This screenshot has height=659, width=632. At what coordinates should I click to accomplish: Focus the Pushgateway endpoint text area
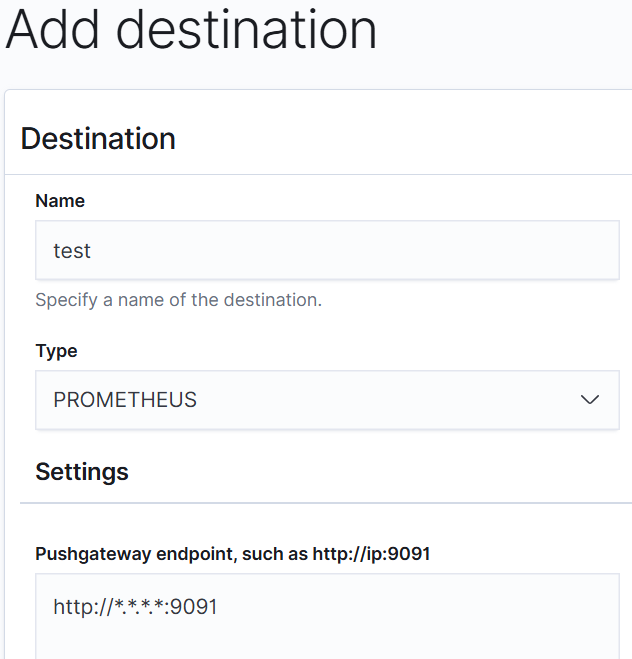click(x=327, y=616)
